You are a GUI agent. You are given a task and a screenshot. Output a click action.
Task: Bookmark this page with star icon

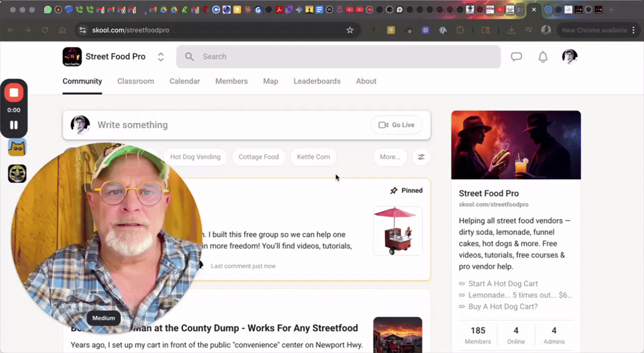350,30
